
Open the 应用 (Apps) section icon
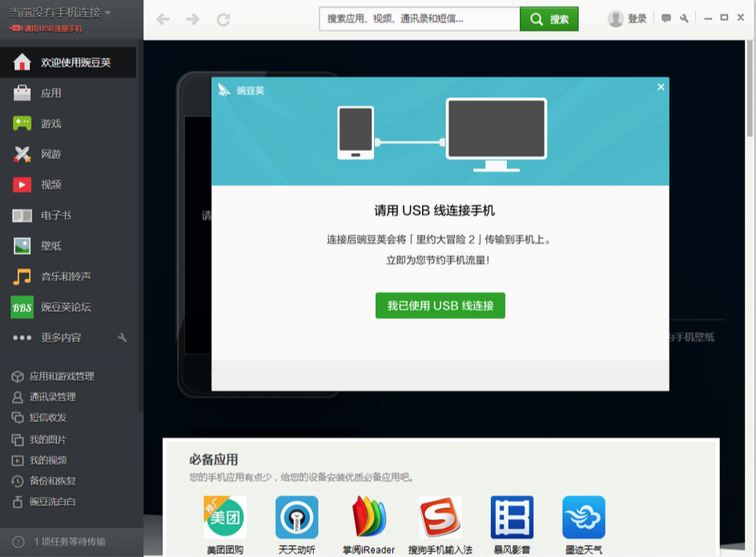22,93
